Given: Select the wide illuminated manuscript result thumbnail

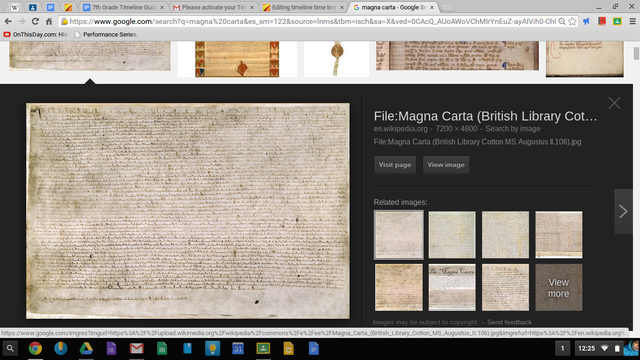Looking at the screenshot, I should pyautogui.click(x=457, y=56).
